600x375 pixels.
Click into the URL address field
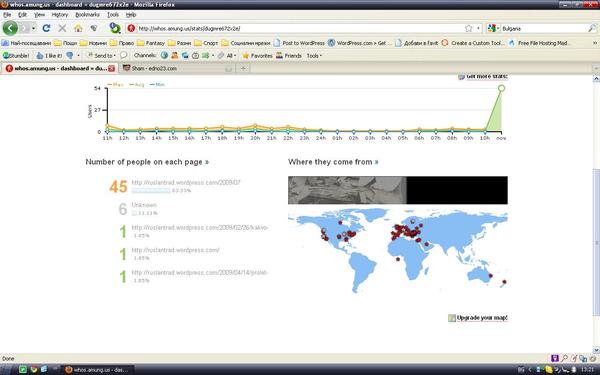pyautogui.click(x=300, y=28)
